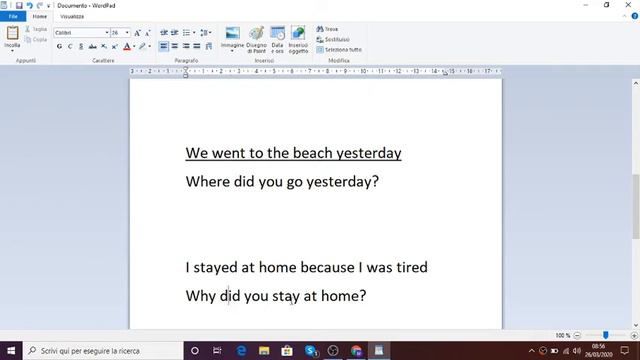The height and width of the screenshot is (360, 640).
Task: Open the Windows Start menu
Action: 11,351
